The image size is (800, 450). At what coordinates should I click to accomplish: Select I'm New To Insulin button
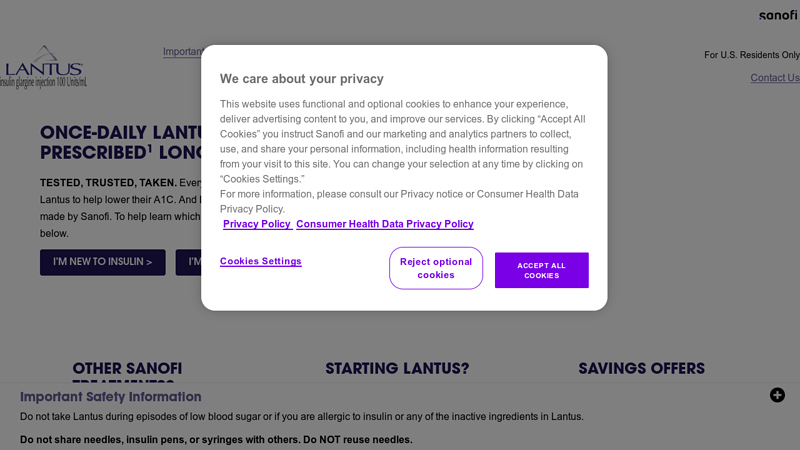tap(103, 262)
